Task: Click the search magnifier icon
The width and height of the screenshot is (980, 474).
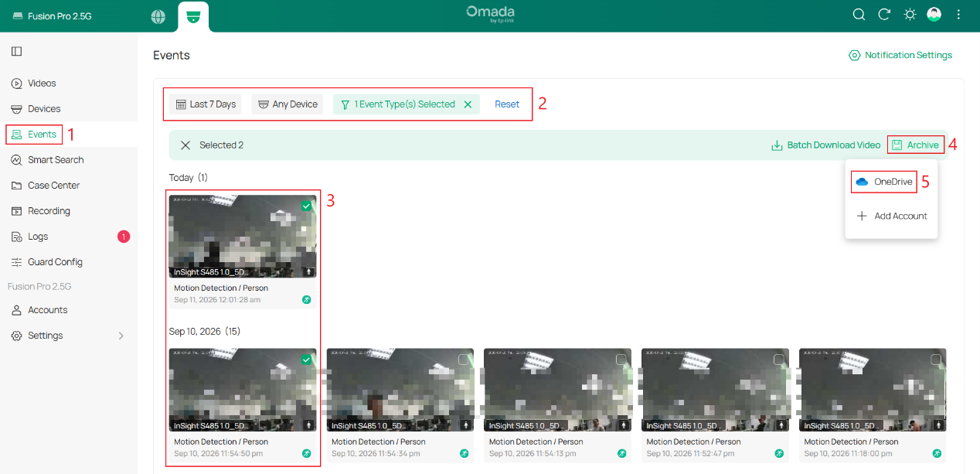Action: click(x=859, y=15)
